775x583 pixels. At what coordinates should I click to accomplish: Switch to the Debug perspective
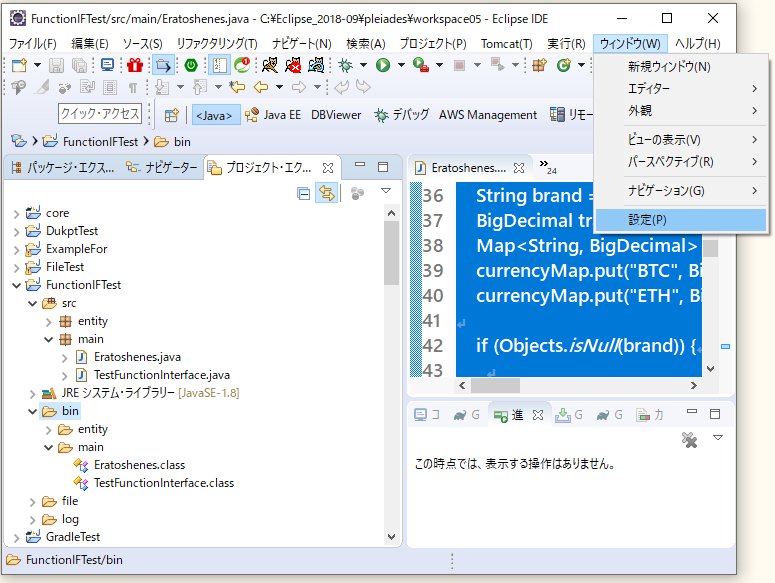402,115
